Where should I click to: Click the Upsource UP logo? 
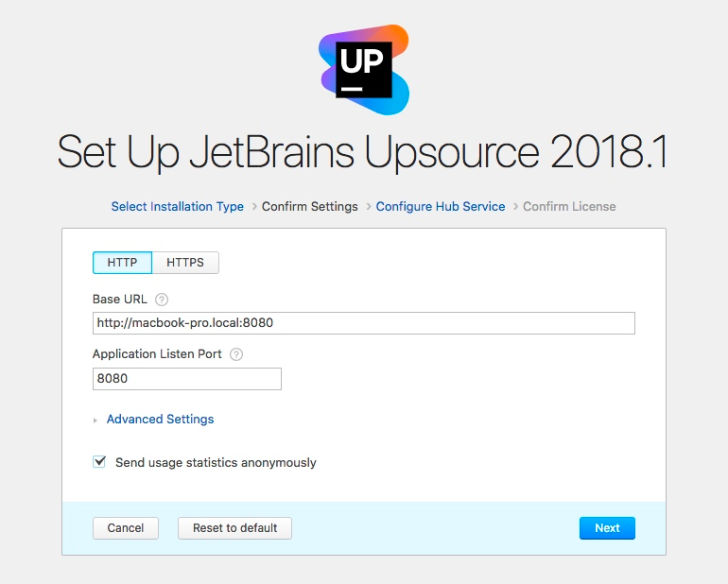click(364, 69)
